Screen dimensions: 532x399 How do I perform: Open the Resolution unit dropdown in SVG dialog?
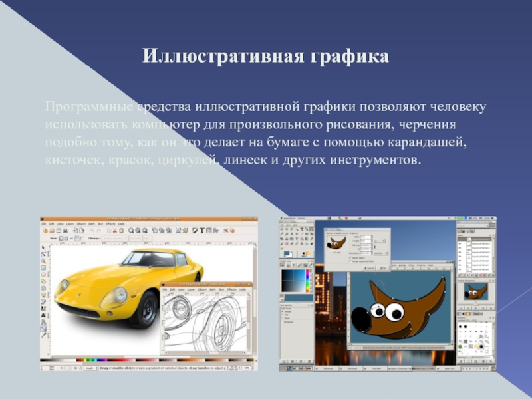coord(380,253)
